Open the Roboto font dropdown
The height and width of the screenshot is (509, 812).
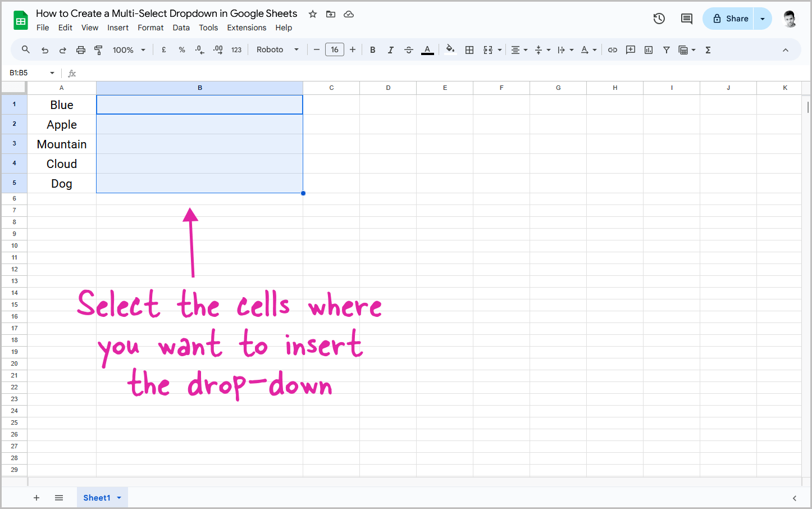278,50
